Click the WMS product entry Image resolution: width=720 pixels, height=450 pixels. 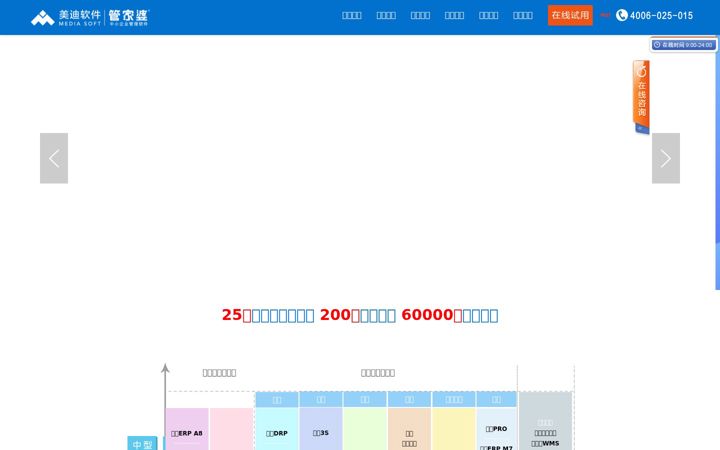click(x=545, y=444)
